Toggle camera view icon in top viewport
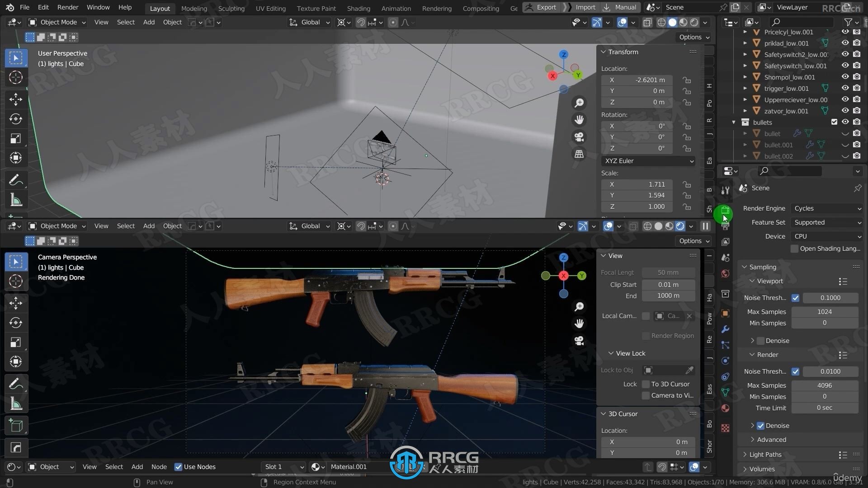The image size is (868, 488). click(x=579, y=137)
